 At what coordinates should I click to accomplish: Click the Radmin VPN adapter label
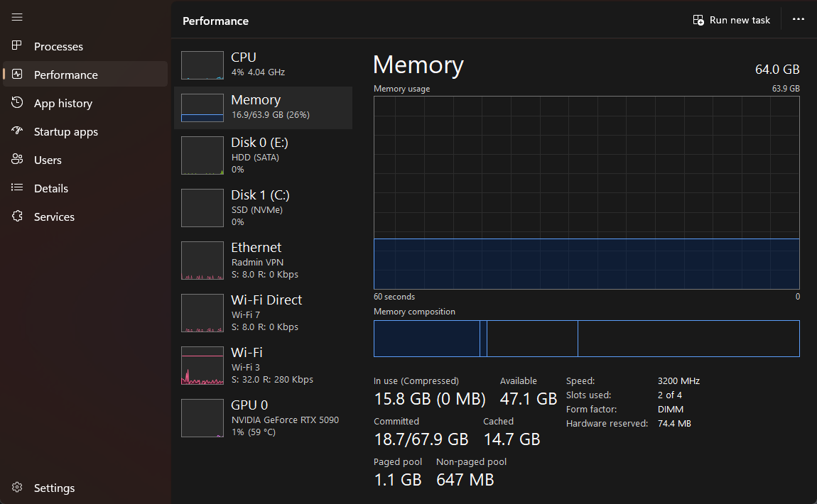(257, 263)
